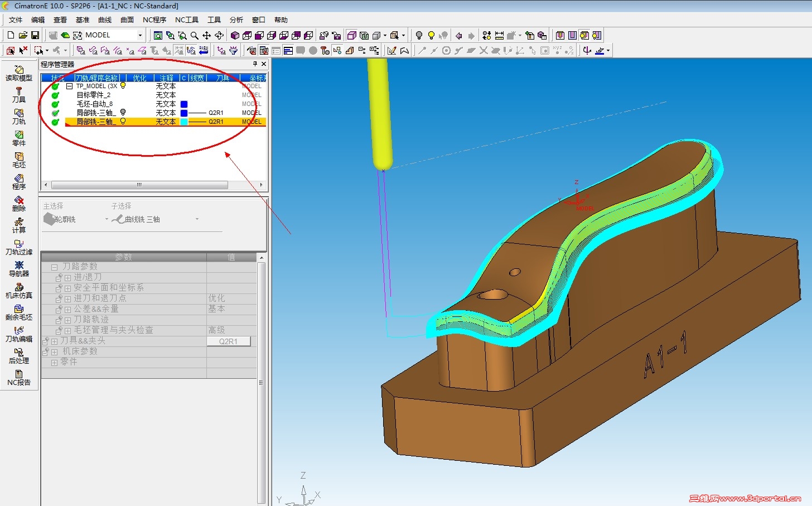Click the save file toolbar icon
The width and height of the screenshot is (812, 506).
(35, 35)
